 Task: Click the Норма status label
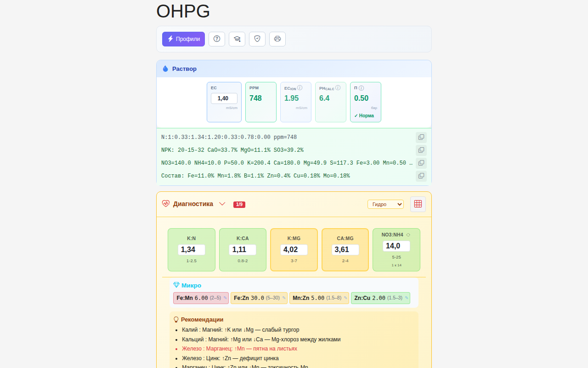pos(364,116)
